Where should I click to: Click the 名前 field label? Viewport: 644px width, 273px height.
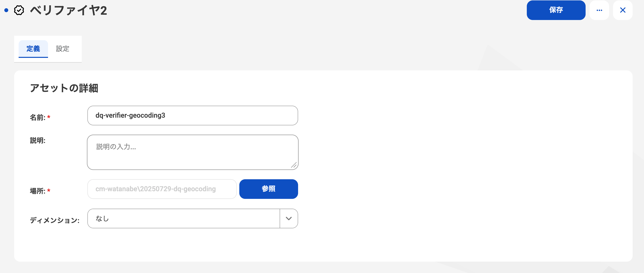point(37,117)
